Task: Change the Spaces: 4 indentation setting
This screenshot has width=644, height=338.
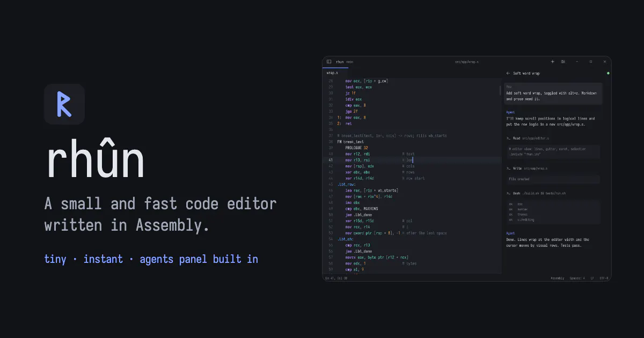Action: click(x=577, y=278)
